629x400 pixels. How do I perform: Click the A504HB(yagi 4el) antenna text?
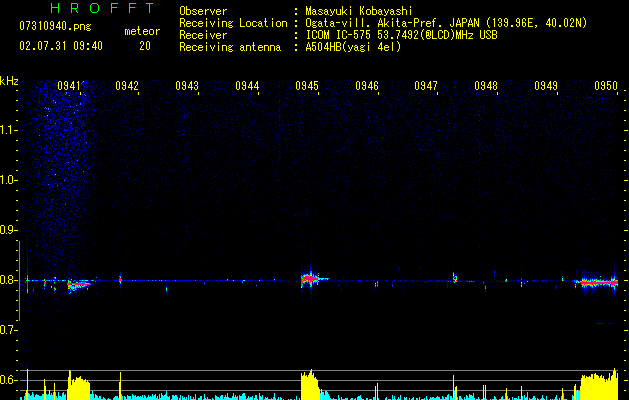click(353, 47)
